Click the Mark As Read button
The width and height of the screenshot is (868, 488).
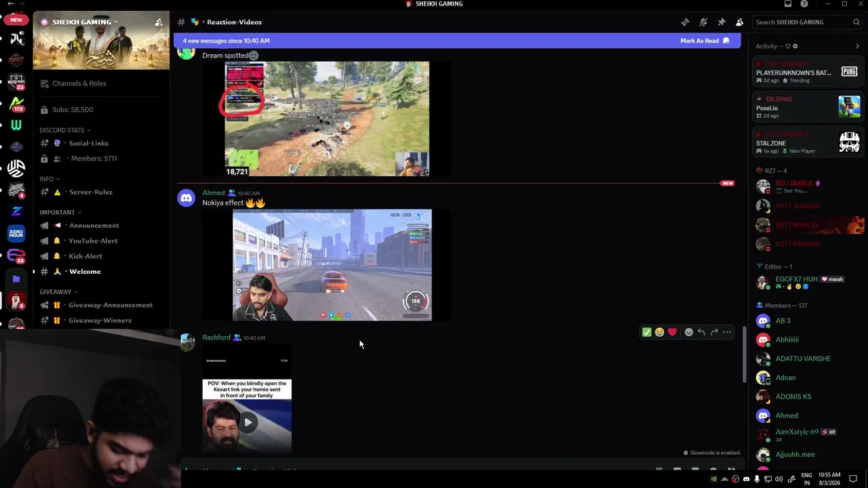point(705,41)
